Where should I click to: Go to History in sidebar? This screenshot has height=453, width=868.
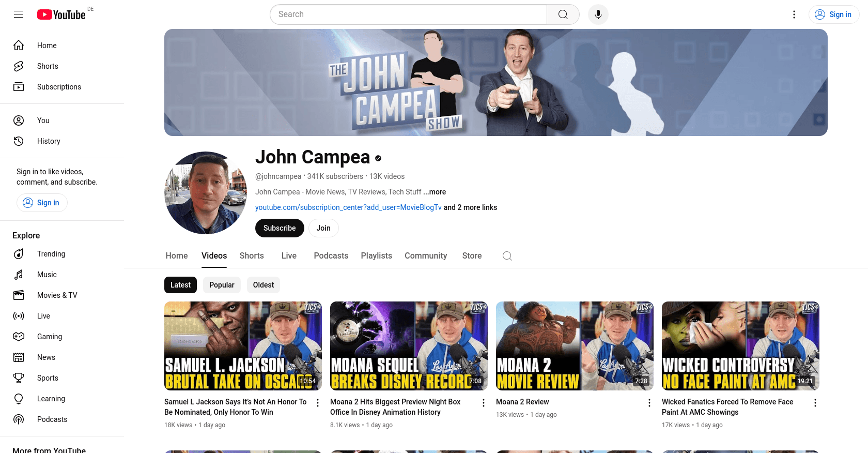pyautogui.click(x=49, y=141)
